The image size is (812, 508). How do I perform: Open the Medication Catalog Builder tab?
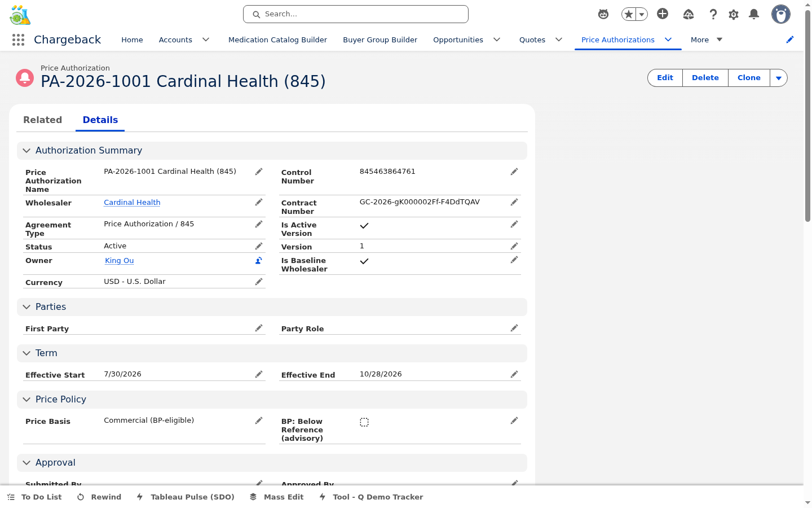pos(277,40)
